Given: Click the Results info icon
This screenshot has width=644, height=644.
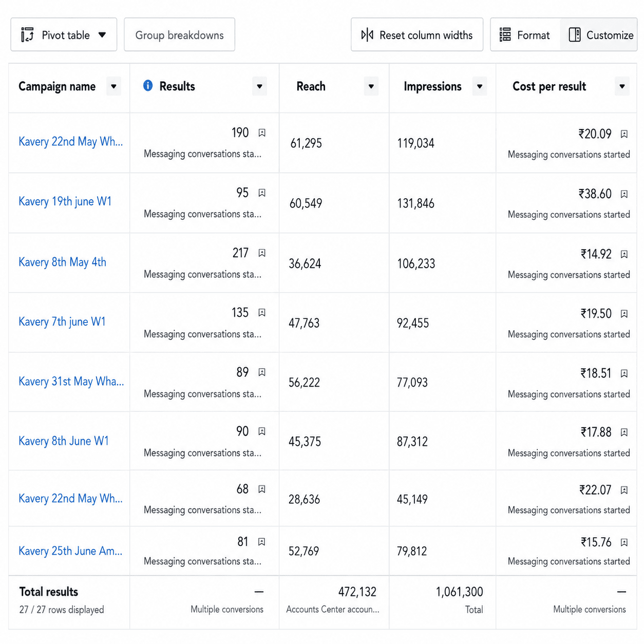Looking at the screenshot, I should pos(148,85).
